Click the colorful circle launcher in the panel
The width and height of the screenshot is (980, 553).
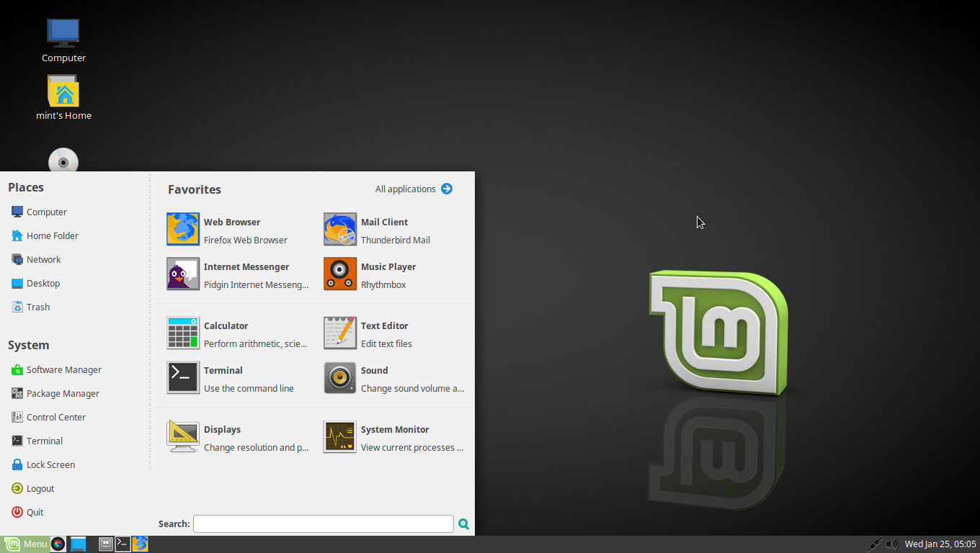[58, 544]
